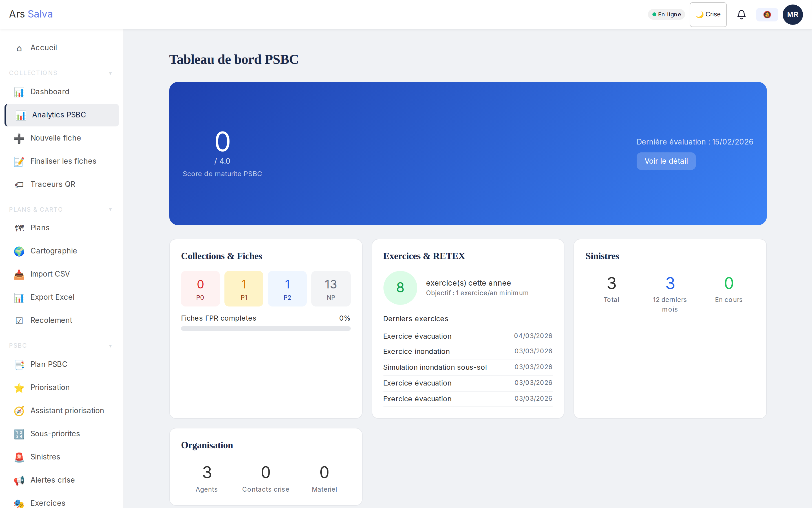The image size is (812, 508).
Task: Collapse the PLANS & CARTO section arrow
Action: click(x=111, y=210)
